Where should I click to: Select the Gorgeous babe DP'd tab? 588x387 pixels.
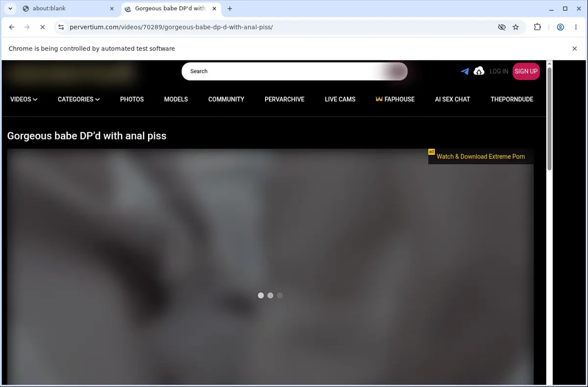pos(170,8)
